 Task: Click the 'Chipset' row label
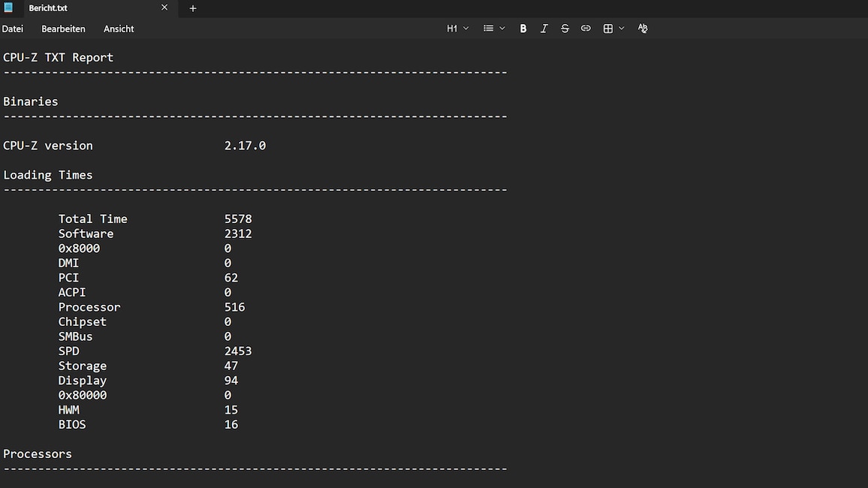(83, 322)
